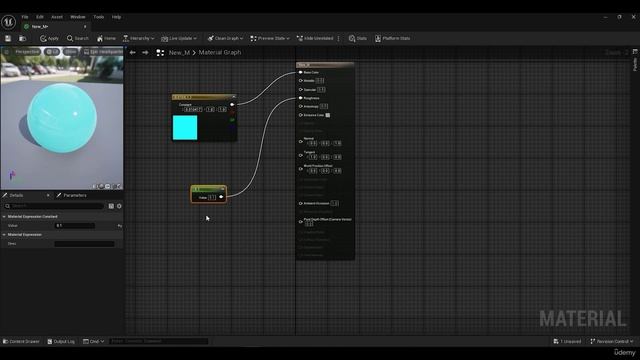Screen dimensions: 640x360
Task: Show material Stats
Action: click(358, 38)
